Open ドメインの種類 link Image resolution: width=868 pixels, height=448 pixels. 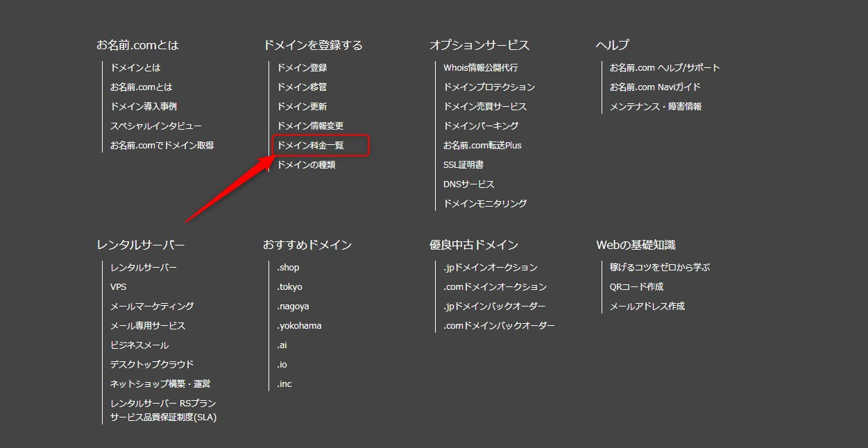[306, 165]
